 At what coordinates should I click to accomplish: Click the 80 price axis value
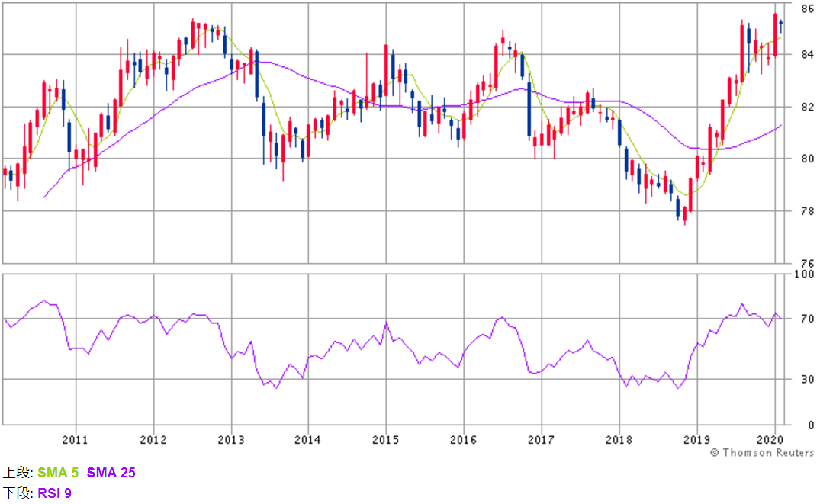click(x=808, y=159)
